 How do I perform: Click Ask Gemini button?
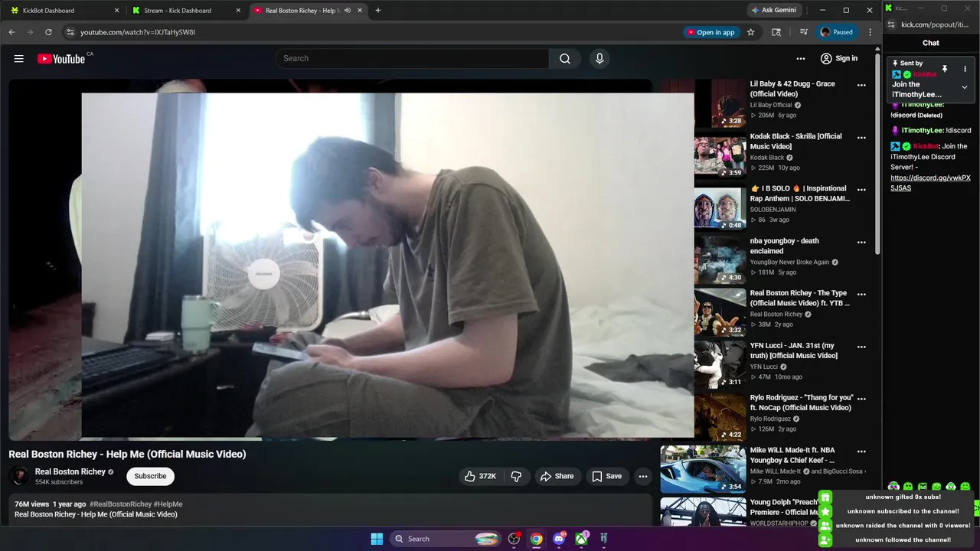click(773, 10)
